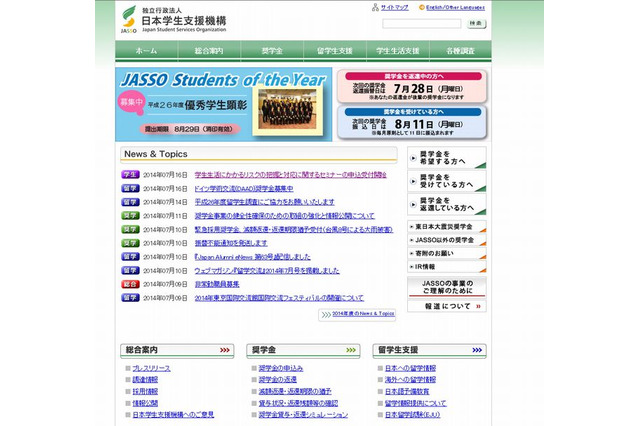Open the 調達情報 link

145,379
